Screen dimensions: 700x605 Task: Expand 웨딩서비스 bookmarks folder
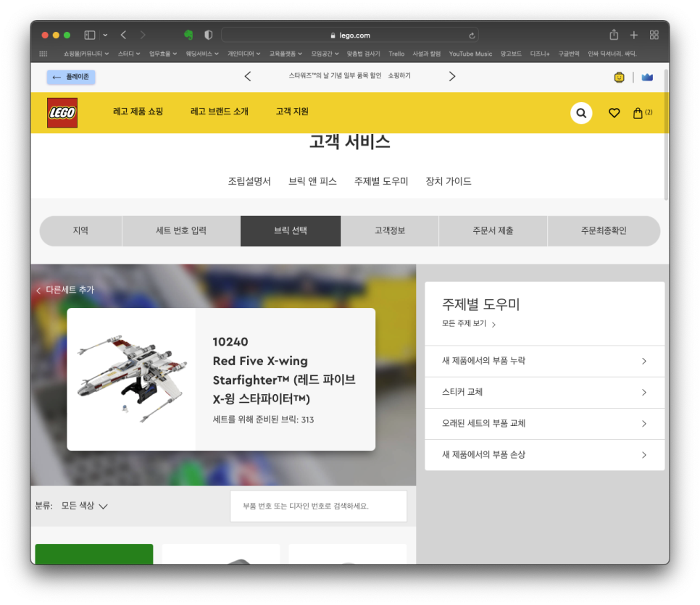(201, 54)
